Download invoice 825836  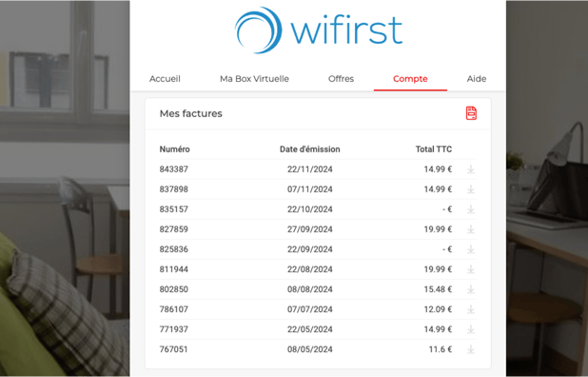(471, 249)
